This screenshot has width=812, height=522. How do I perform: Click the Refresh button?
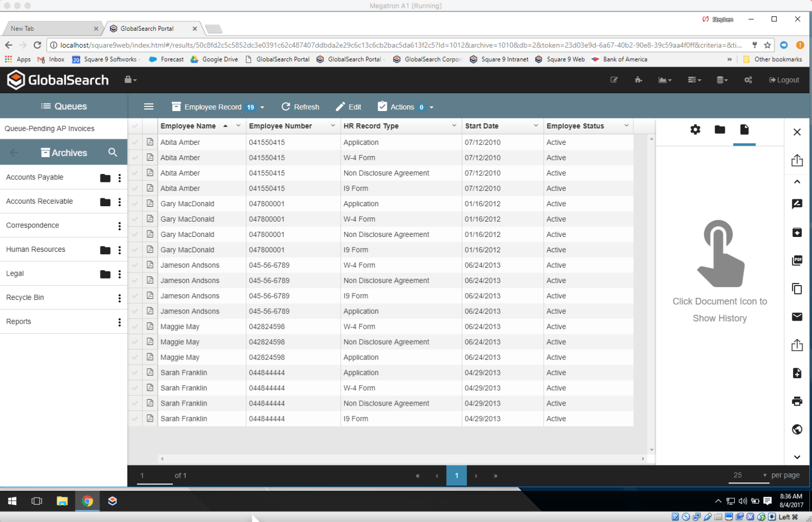tap(300, 107)
